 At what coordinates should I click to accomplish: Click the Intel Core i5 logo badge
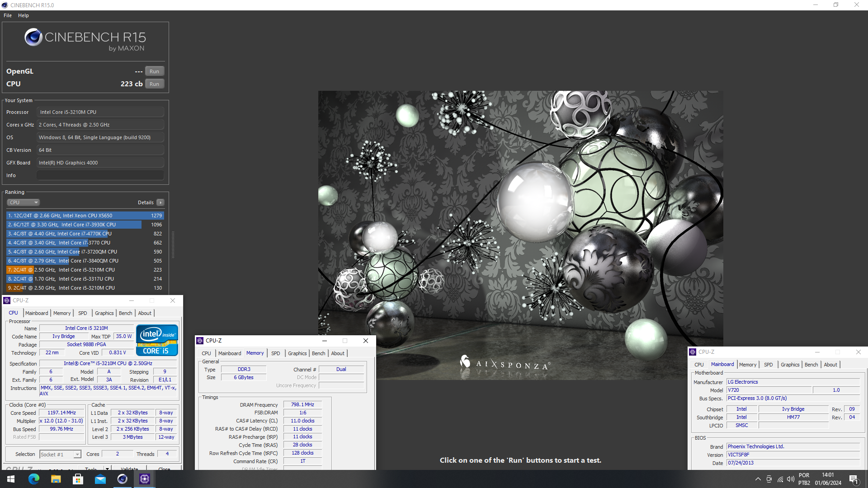tap(157, 340)
